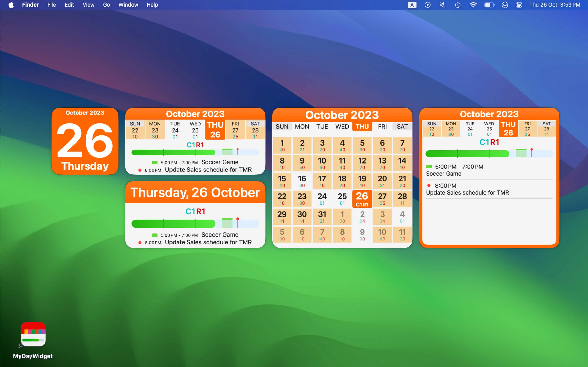Click the battery status icon

489,5
